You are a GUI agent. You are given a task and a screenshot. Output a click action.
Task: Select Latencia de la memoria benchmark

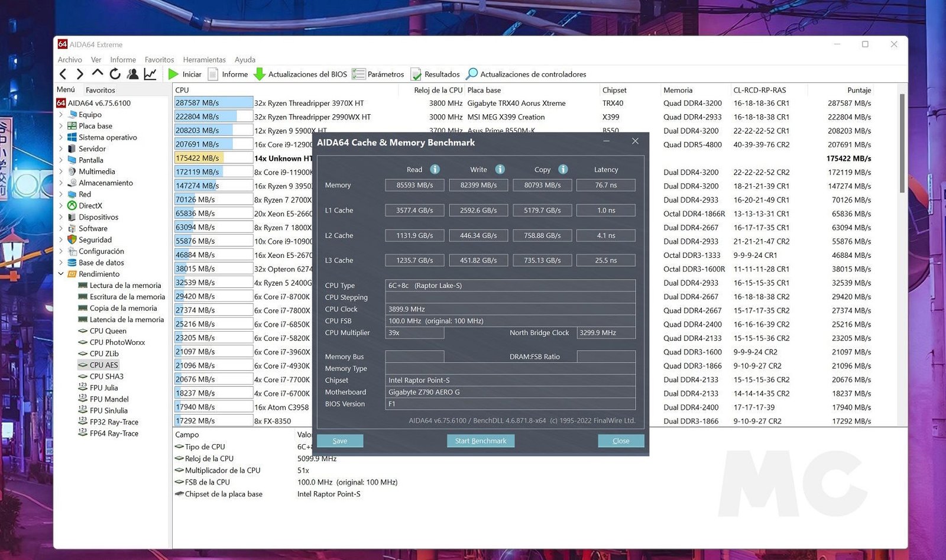click(x=127, y=319)
